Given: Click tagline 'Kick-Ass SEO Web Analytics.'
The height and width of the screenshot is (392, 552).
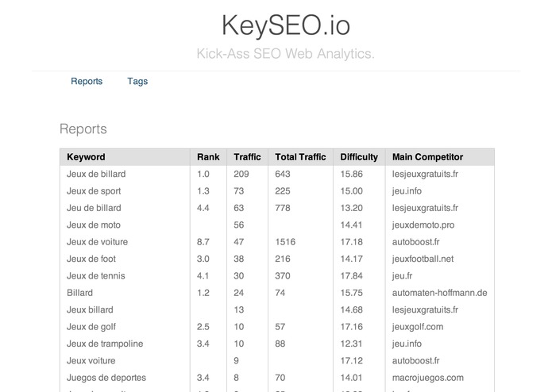Looking at the screenshot, I should [x=285, y=54].
